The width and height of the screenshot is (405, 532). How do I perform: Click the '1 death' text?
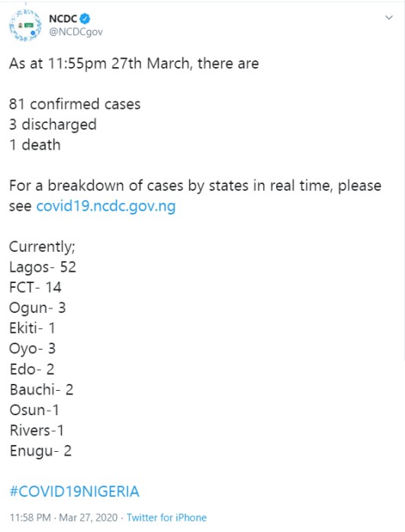click(x=35, y=145)
